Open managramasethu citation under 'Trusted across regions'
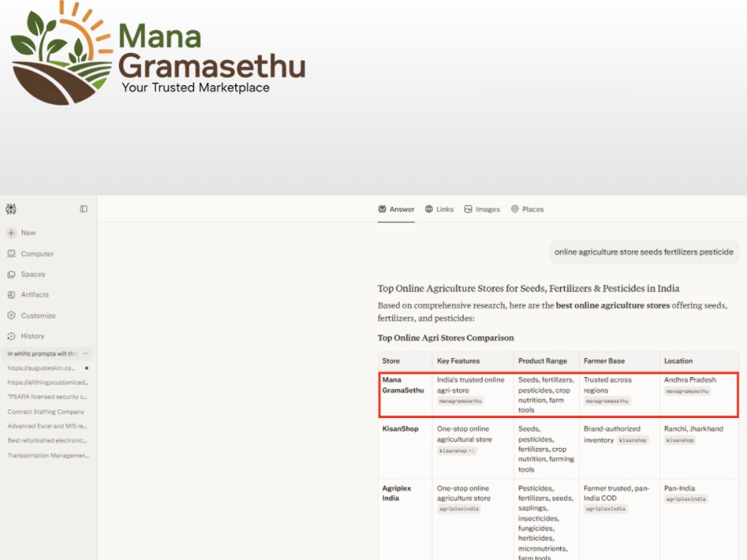The width and height of the screenshot is (747, 560). [607, 401]
